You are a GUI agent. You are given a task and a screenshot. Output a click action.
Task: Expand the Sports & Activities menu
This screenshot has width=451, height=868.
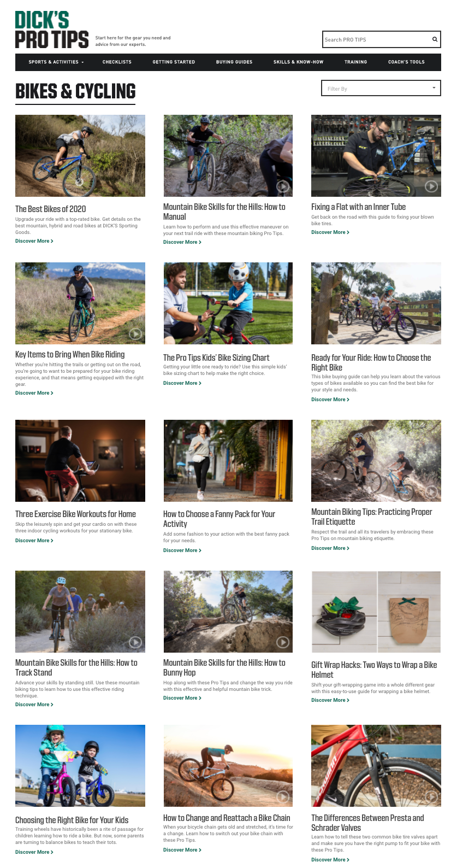56,62
